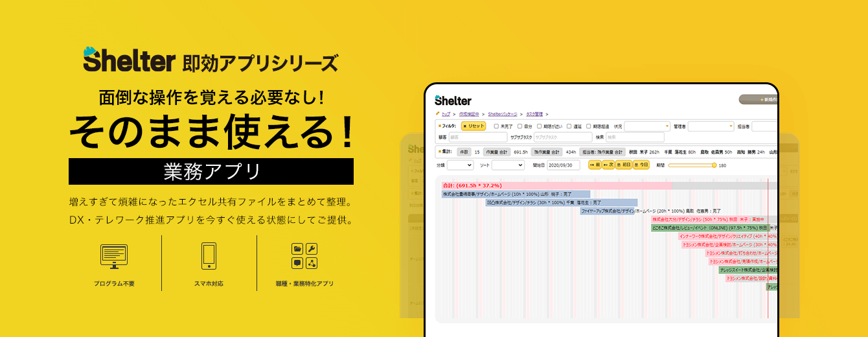Click the smartphone icon above スマホ対応
The height and width of the screenshot is (337, 868).
click(x=209, y=256)
